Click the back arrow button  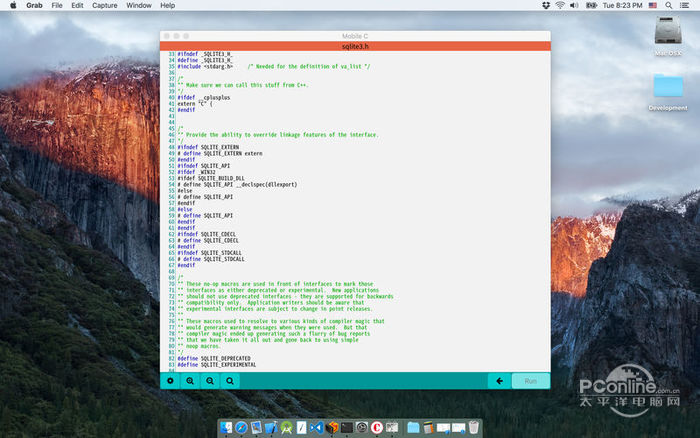tap(498, 381)
